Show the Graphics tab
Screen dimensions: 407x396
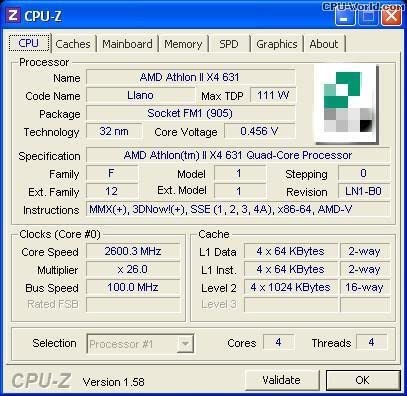[277, 44]
